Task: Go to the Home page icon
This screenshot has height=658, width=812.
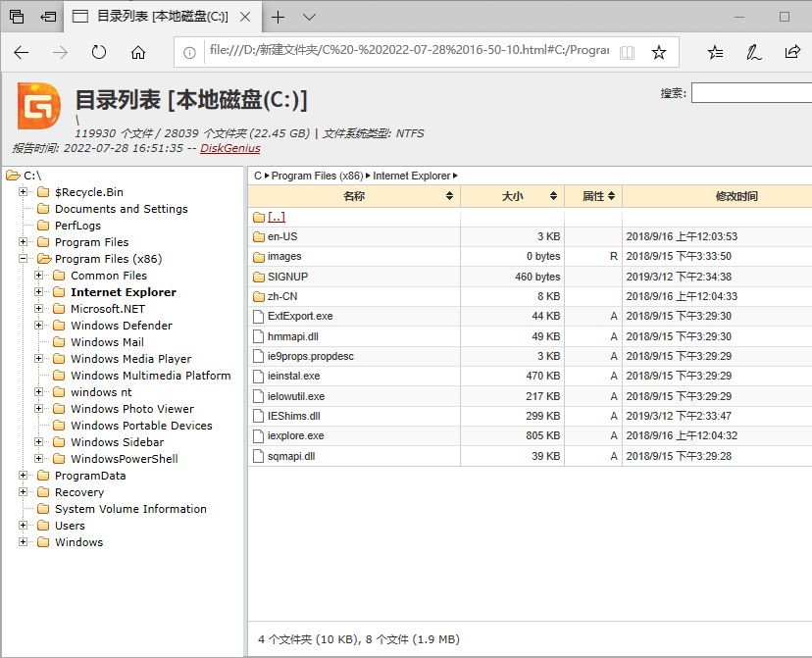Action: (x=138, y=52)
